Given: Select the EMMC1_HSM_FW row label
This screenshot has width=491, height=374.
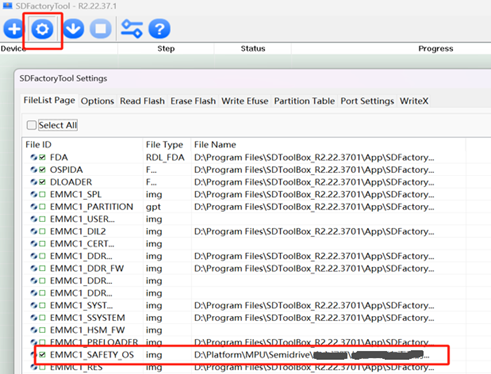Looking at the screenshot, I should [87, 330].
